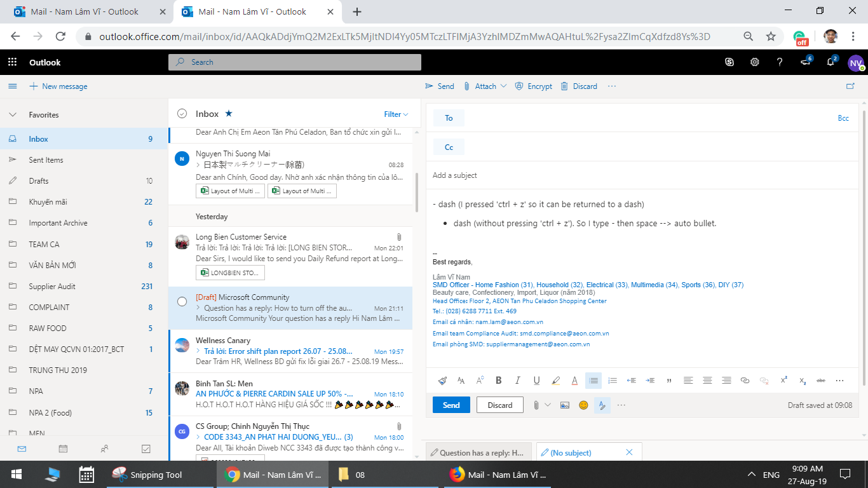
Task: Show the Bcc field
Action: (843, 118)
